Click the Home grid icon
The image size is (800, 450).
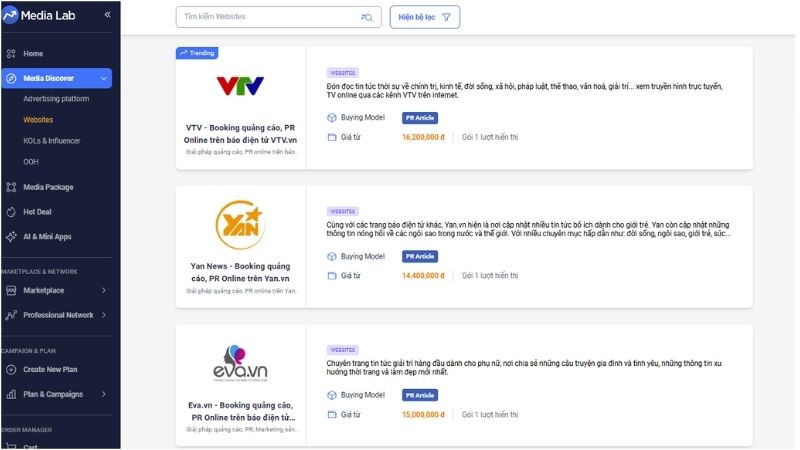pyautogui.click(x=11, y=54)
